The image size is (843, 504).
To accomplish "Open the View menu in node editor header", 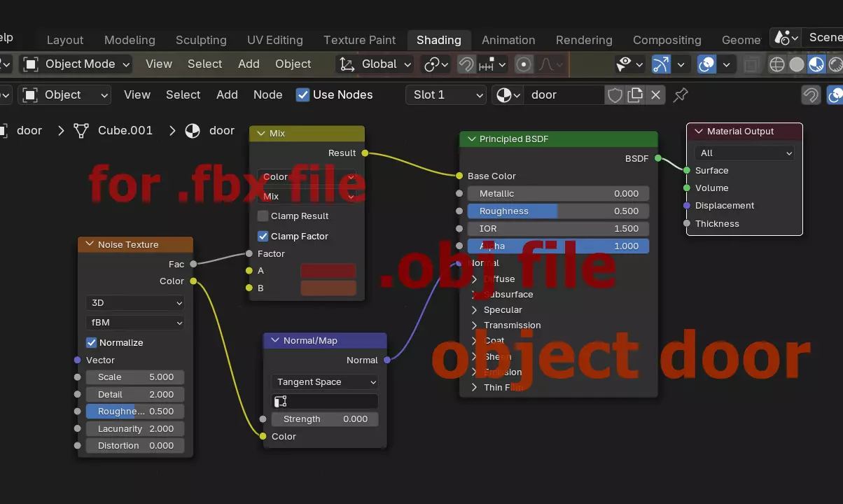I will [137, 95].
